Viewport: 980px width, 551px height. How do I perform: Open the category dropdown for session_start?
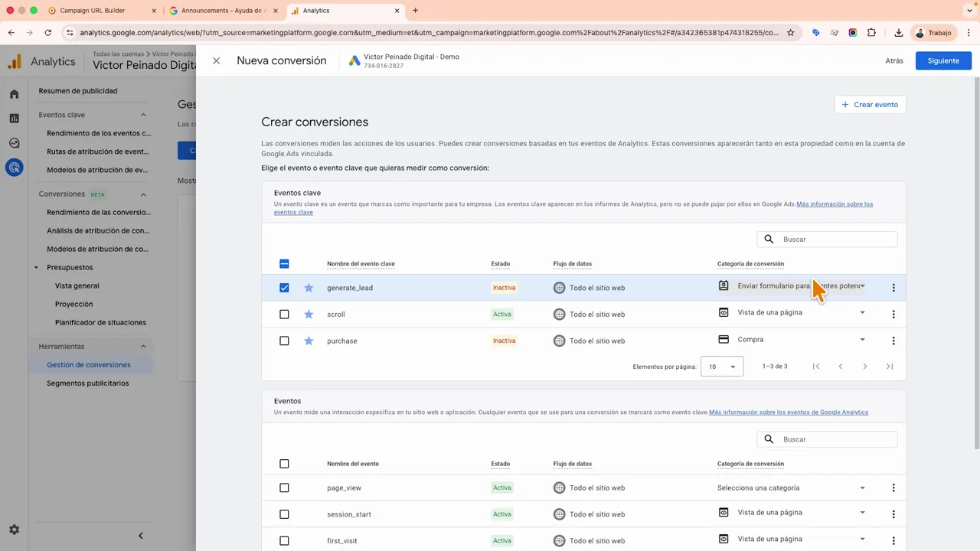pos(792,513)
